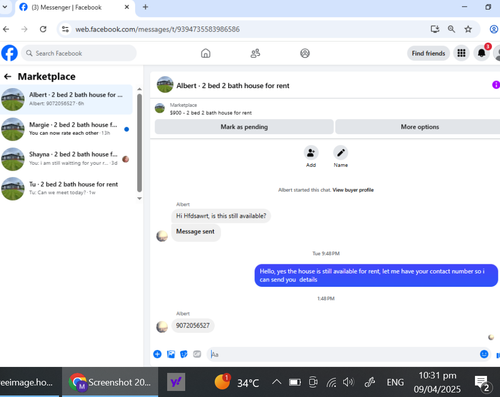Click the browser forward arrow

[x=24, y=29]
